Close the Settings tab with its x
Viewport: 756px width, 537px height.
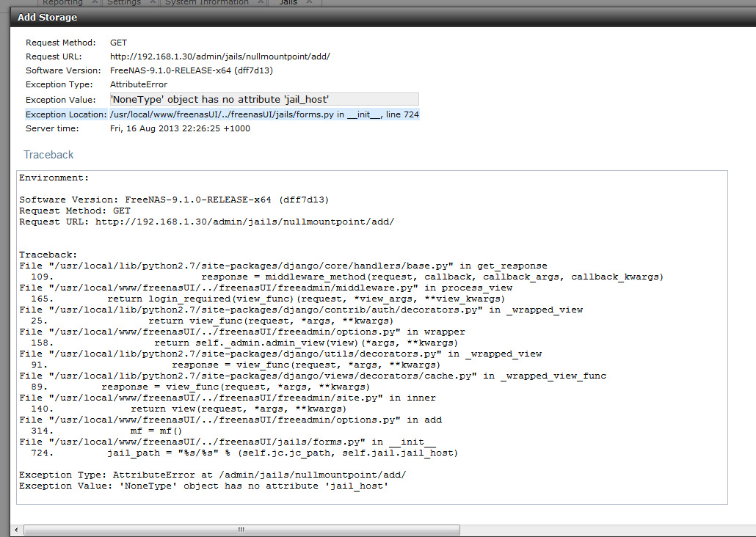point(153,2)
